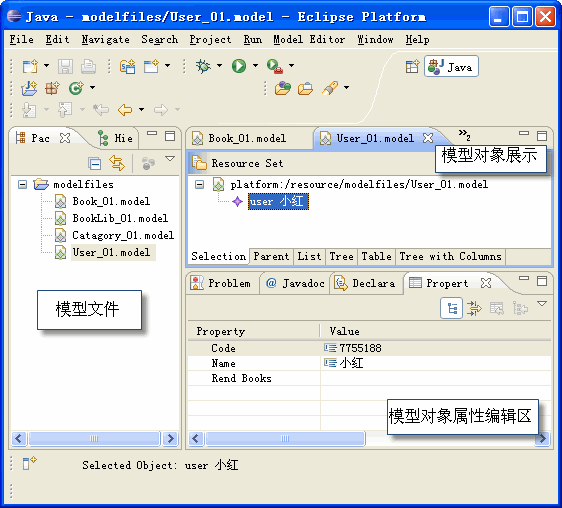562x508 pixels.
Task: Click the Print toolbar icon
Action: click(x=88, y=66)
